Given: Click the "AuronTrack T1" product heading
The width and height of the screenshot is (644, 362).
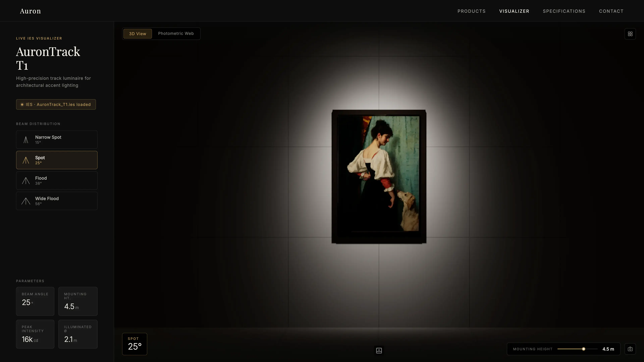Looking at the screenshot, I should (48, 58).
